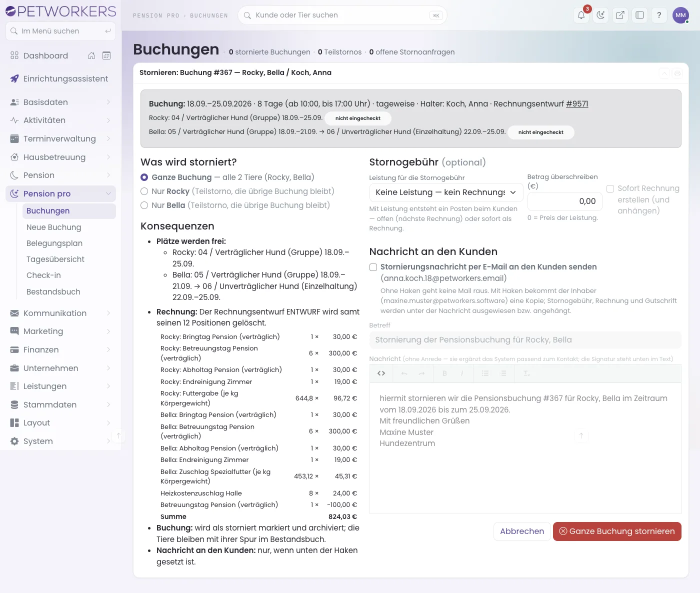Open Bestandsbuch in sidebar
Viewport: 700px width, 593px height.
(69, 291)
